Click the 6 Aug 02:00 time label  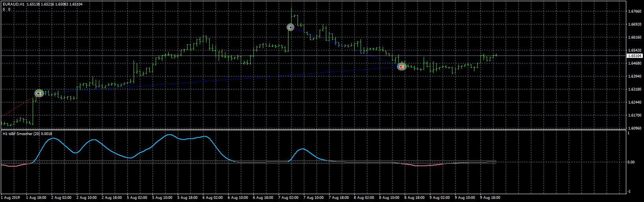(x=213, y=198)
